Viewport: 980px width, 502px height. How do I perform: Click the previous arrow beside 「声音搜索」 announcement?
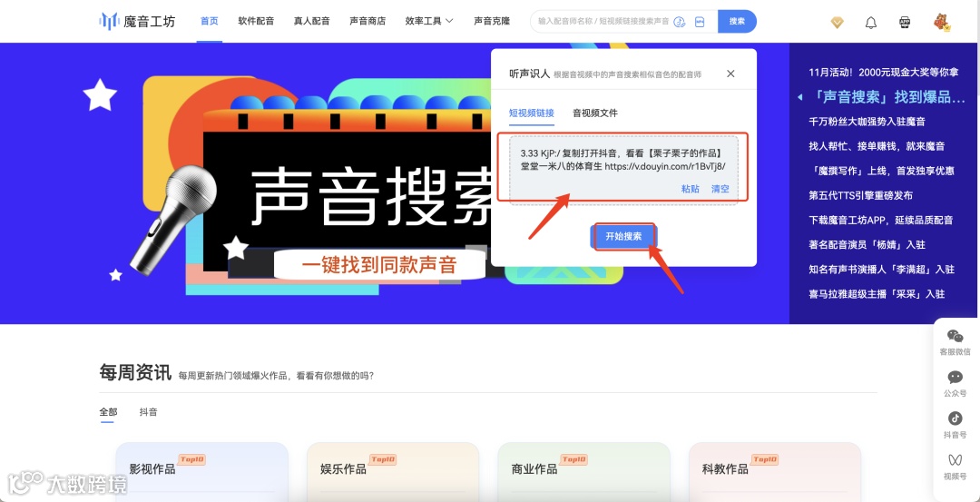tap(799, 97)
